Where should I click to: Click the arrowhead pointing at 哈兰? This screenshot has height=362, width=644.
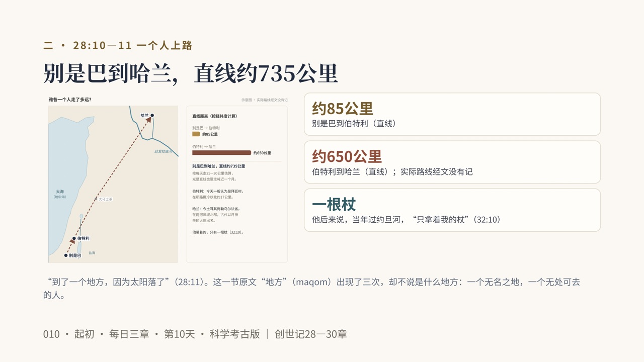coord(148,120)
